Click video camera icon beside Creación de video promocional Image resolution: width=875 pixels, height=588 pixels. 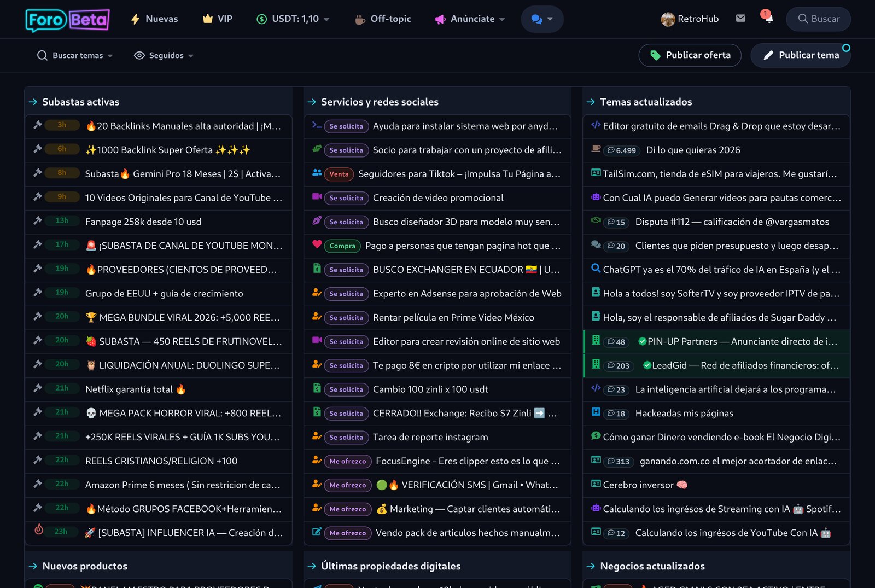317,196
